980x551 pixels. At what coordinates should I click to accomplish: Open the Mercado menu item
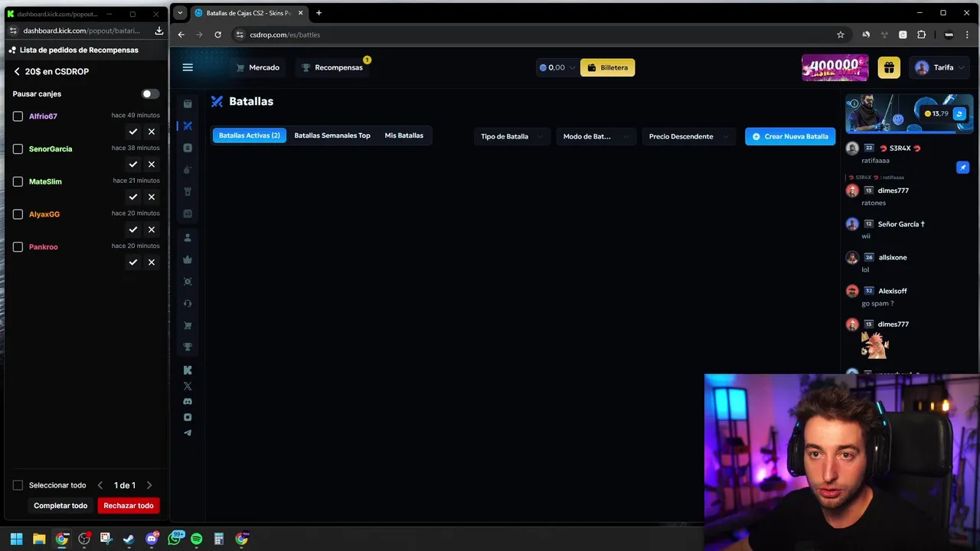click(257, 67)
